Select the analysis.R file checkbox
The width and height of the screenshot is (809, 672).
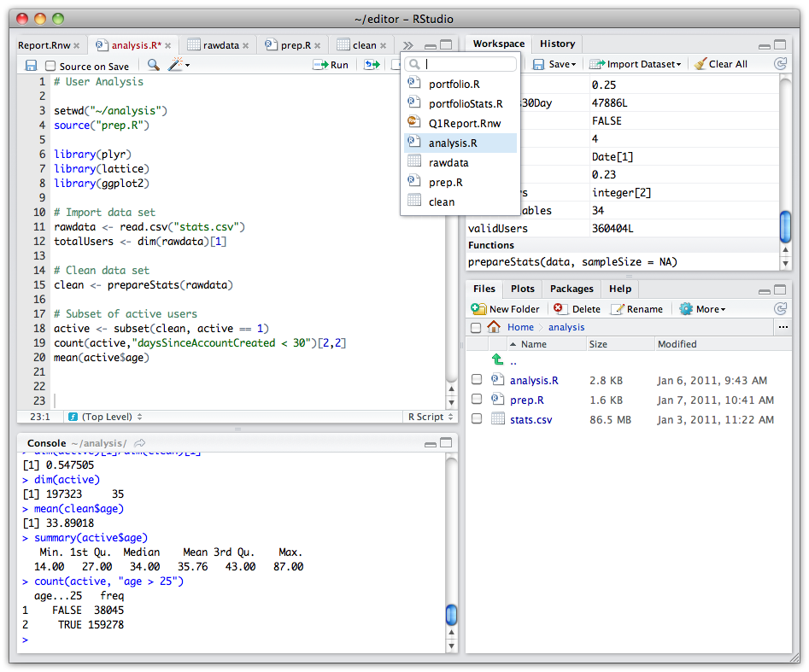pyautogui.click(x=477, y=381)
